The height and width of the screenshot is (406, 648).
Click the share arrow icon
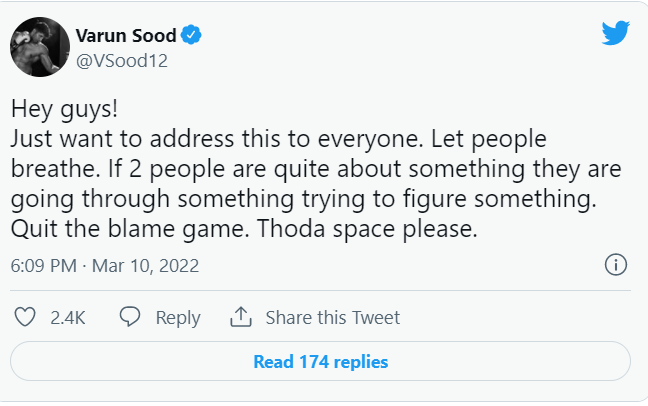(x=240, y=317)
